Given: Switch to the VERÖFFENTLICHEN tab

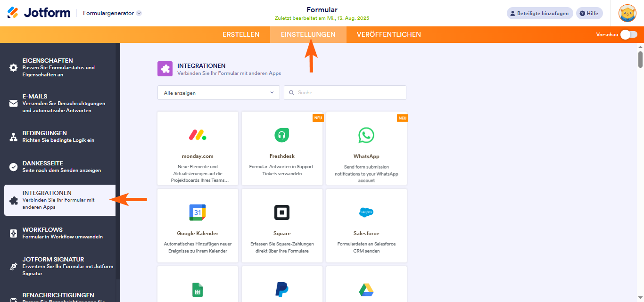Looking at the screenshot, I should pyautogui.click(x=388, y=34).
